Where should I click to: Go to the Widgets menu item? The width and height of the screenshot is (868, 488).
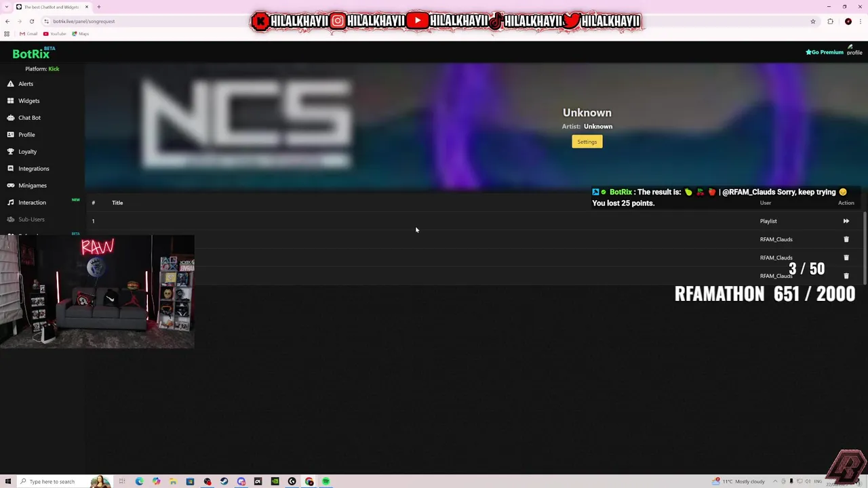(29, 101)
